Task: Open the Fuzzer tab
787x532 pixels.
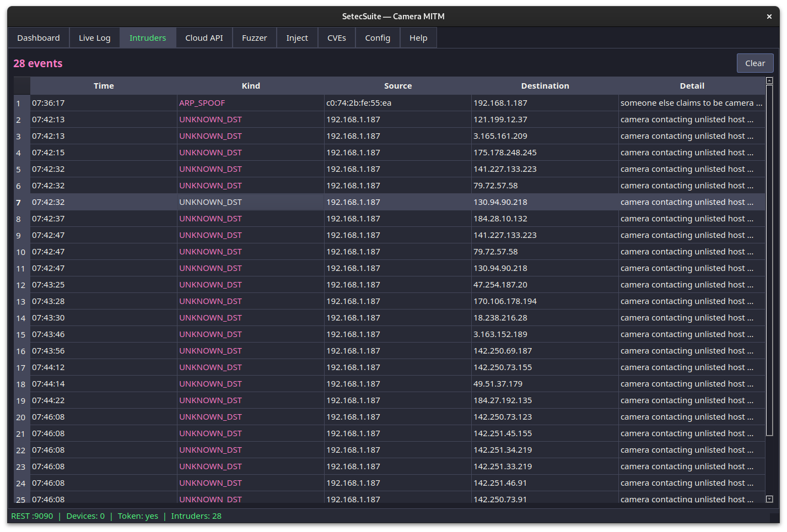Action: 254,37
